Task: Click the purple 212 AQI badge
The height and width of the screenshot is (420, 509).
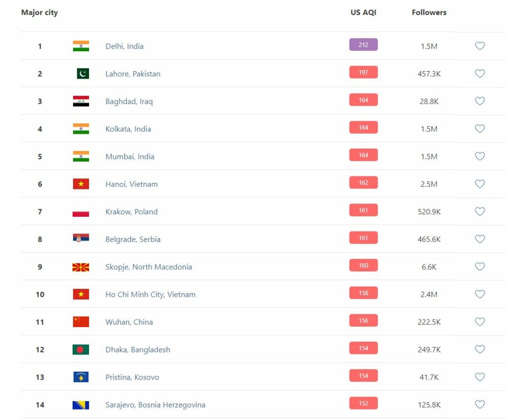Action: tap(363, 45)
